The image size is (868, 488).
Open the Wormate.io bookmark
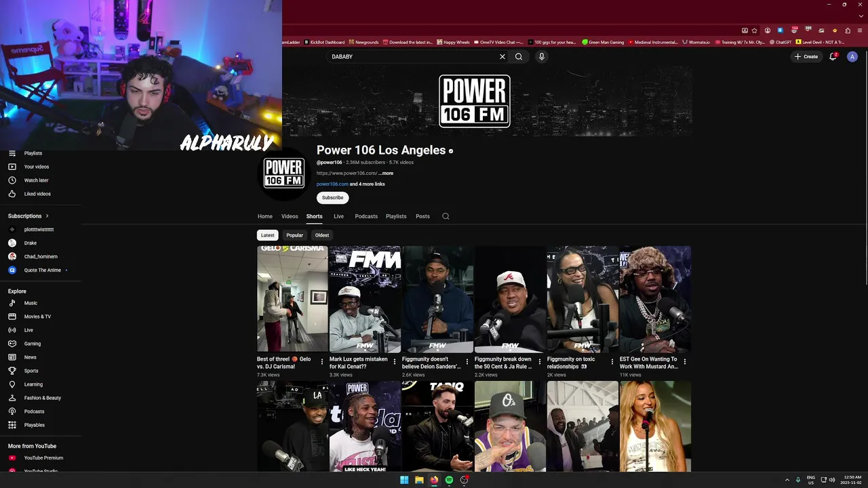coord(696,42)
